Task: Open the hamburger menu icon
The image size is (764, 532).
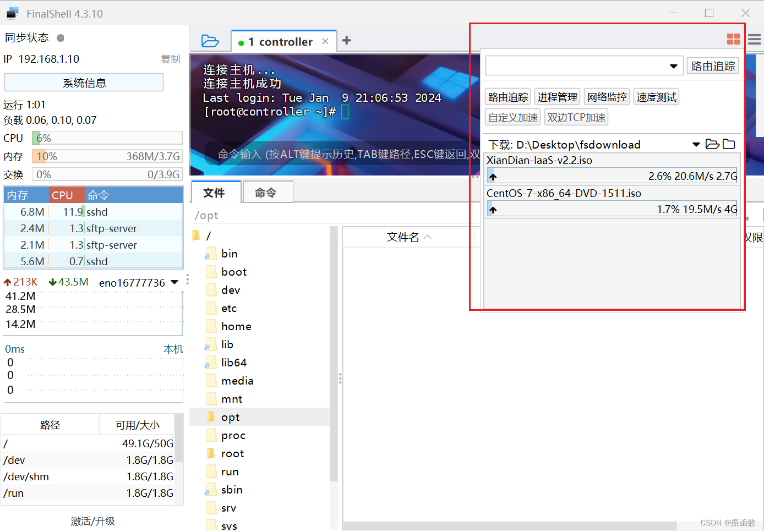Action: tap(755, 39)
